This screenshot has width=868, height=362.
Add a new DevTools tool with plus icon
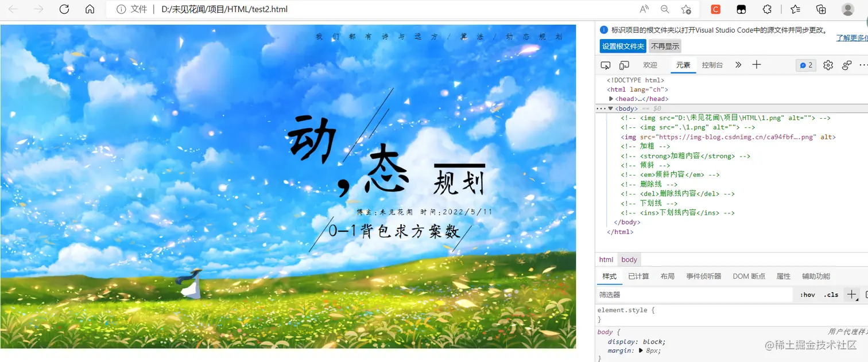757,65
